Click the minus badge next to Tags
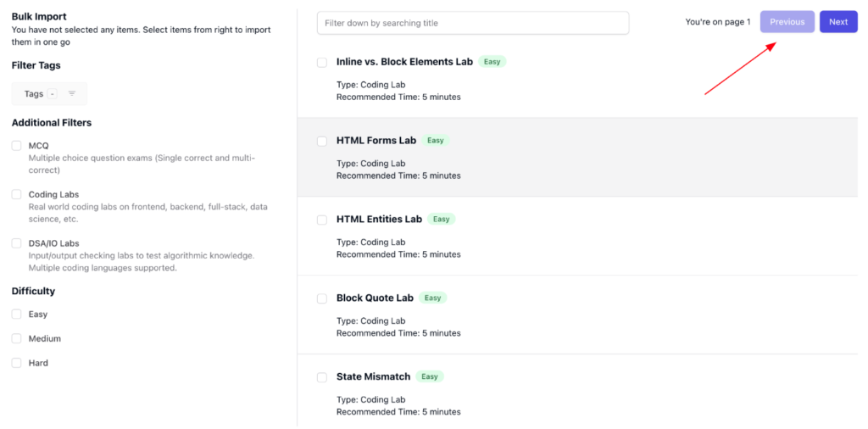Screen dimensions: 868x429 coord(52,94)
